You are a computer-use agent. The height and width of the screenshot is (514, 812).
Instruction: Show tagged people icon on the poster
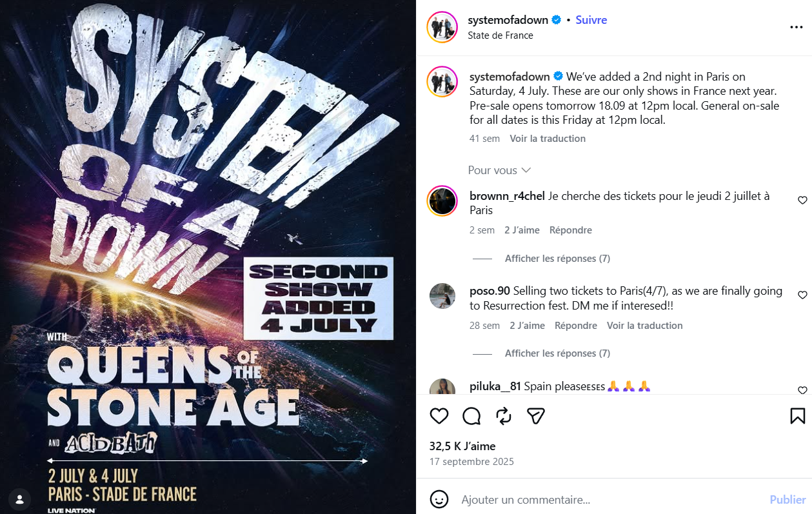pyautogui.click(x=20, y=499)
